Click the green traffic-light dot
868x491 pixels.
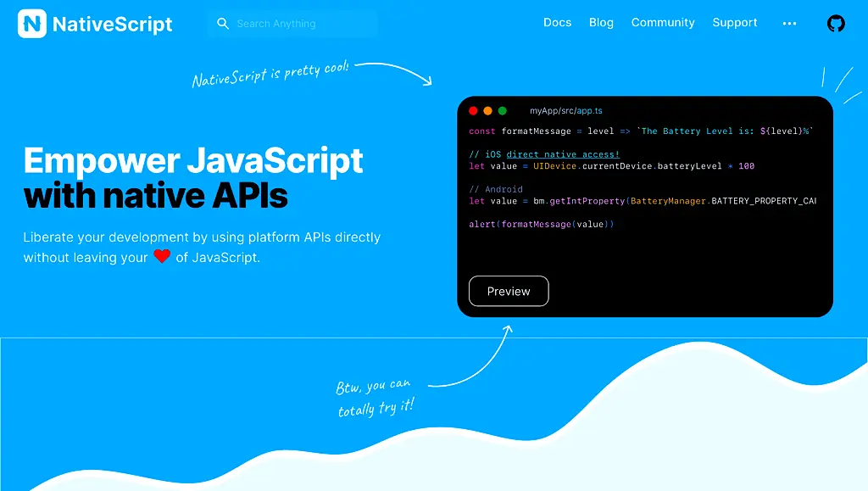(x=502, y=110)
